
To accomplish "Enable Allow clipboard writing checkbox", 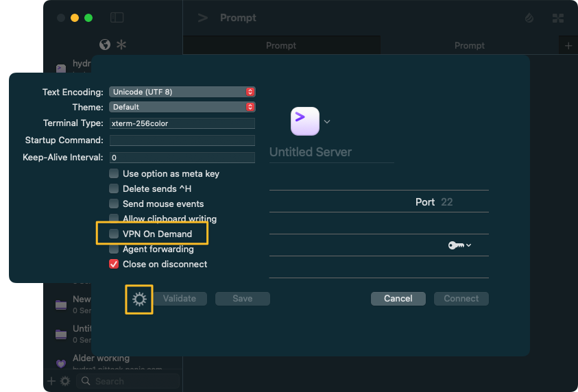I will tap(114, 218).
